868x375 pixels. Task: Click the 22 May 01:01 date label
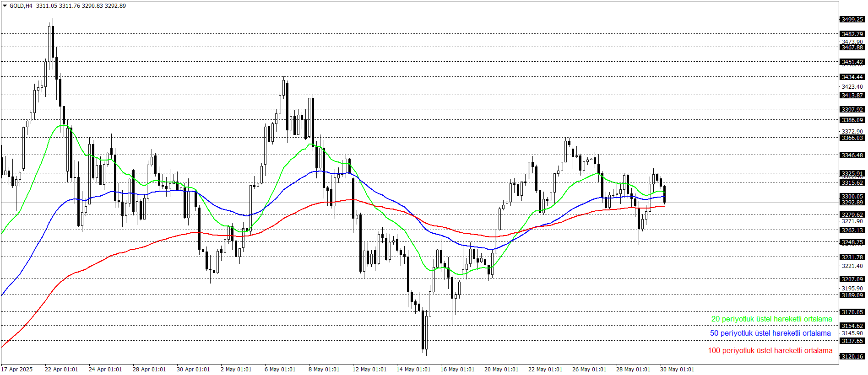[545, 370]
